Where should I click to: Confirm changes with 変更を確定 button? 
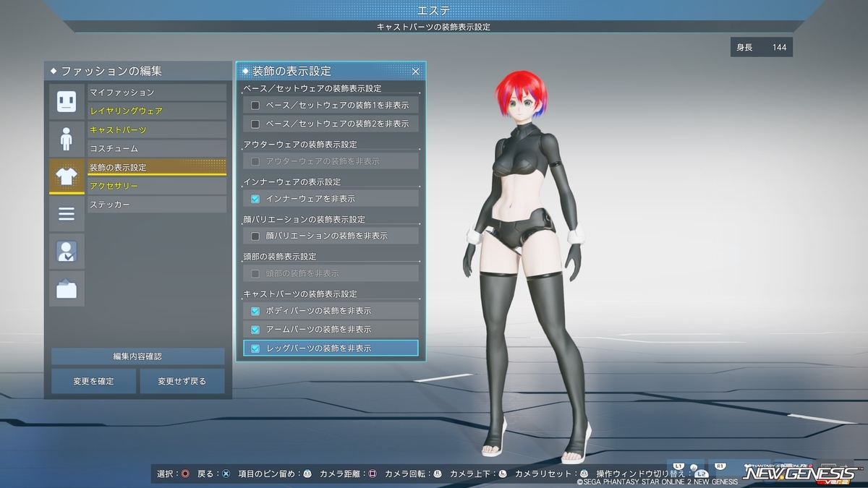(93, 381)
